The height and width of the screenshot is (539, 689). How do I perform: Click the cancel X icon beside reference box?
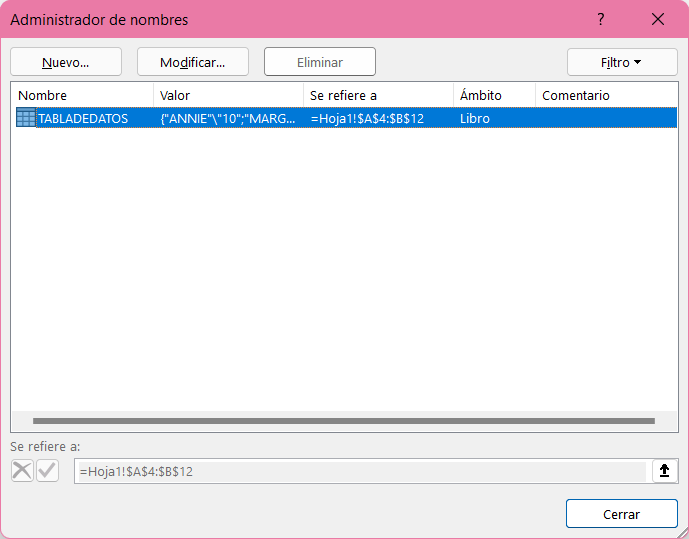22,471
